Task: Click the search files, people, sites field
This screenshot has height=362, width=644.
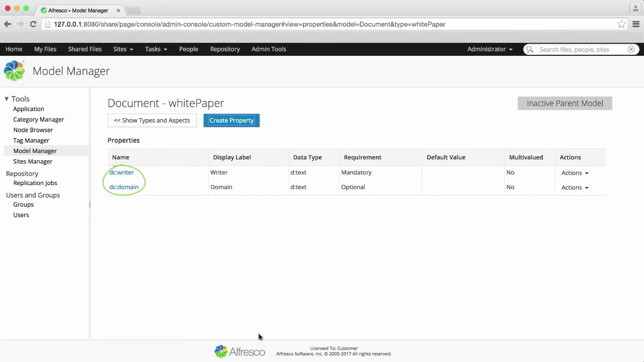Action: (581, 49)
